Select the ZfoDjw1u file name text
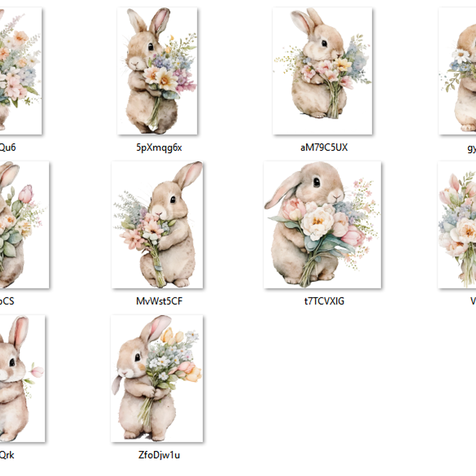 click(x=159, y=455)
